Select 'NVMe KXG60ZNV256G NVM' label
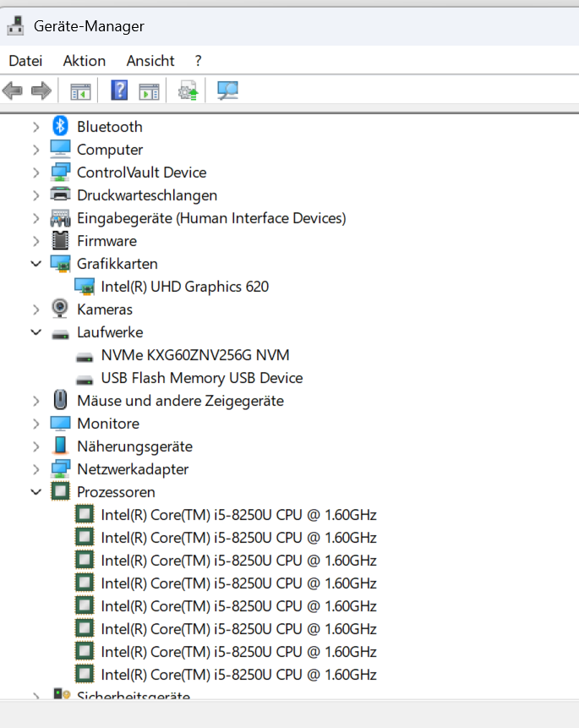Screen dimensions: 579x728 point(195,355)
